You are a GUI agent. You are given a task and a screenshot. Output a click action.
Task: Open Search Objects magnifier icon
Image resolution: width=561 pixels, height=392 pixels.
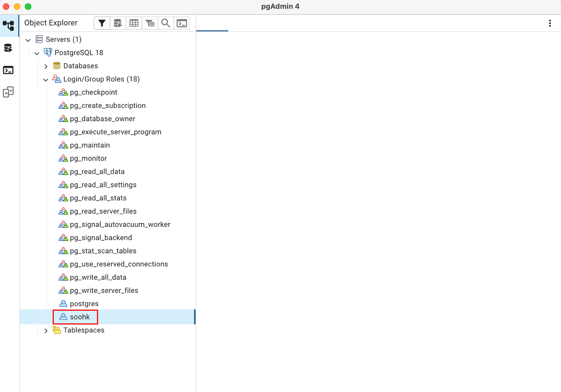click(x=166, y=23)
